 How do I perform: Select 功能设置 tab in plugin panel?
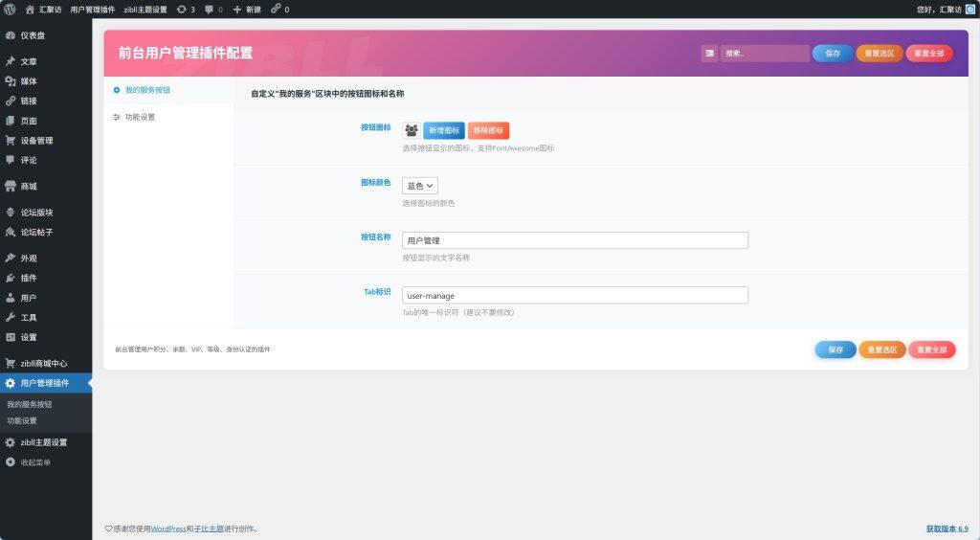[x=168, y=118]
